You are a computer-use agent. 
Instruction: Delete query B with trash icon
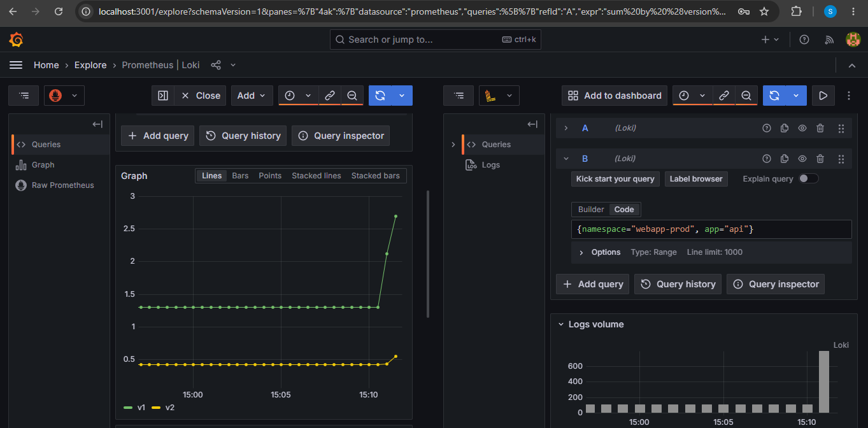point(820,159)
